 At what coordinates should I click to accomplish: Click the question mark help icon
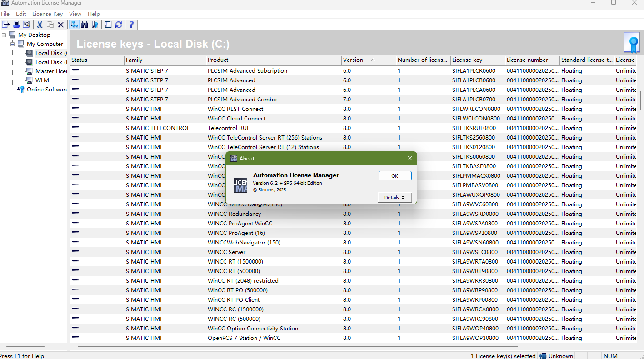tap(131, 25)
